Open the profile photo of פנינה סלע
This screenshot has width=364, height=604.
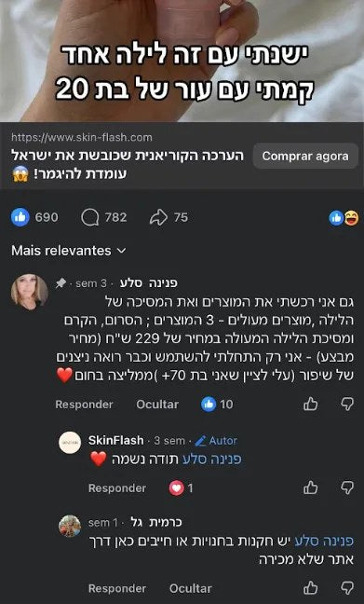pos(30,293)
